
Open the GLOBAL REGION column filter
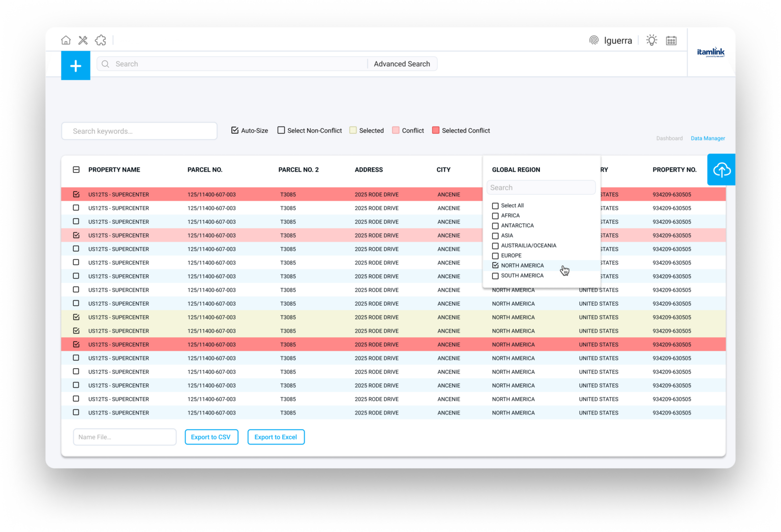(x=516, y=169)
